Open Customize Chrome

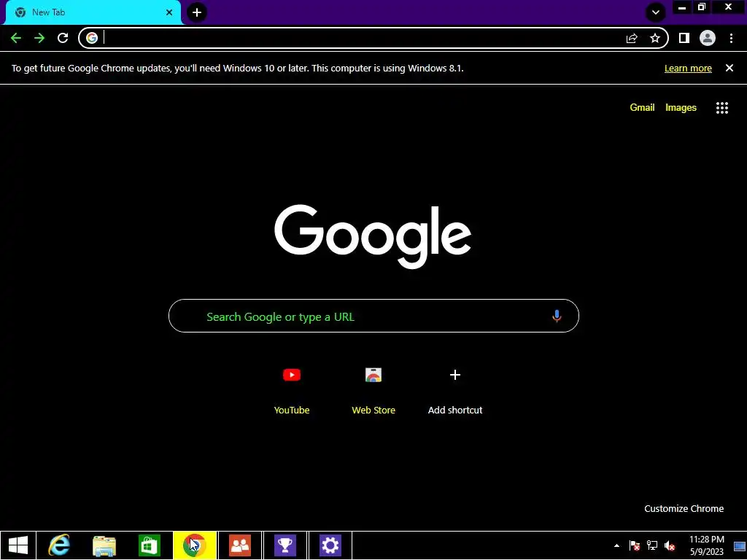click(684, 508)
